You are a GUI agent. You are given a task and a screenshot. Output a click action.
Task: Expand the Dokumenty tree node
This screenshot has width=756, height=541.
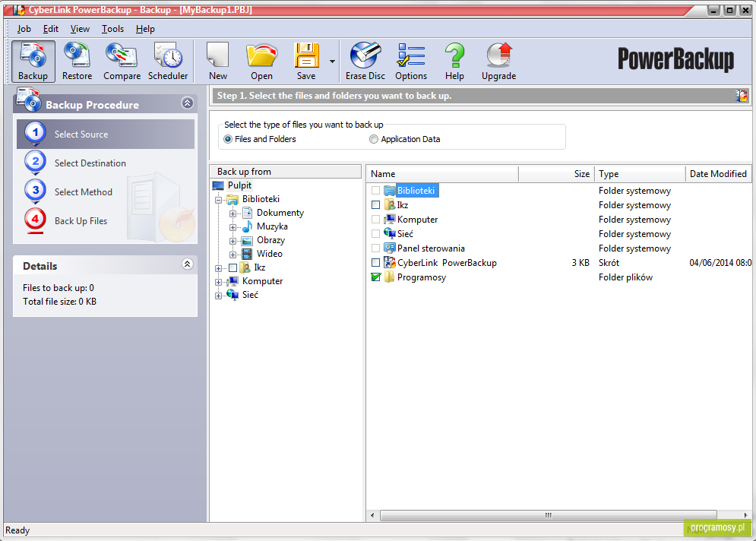coord(232,214)
